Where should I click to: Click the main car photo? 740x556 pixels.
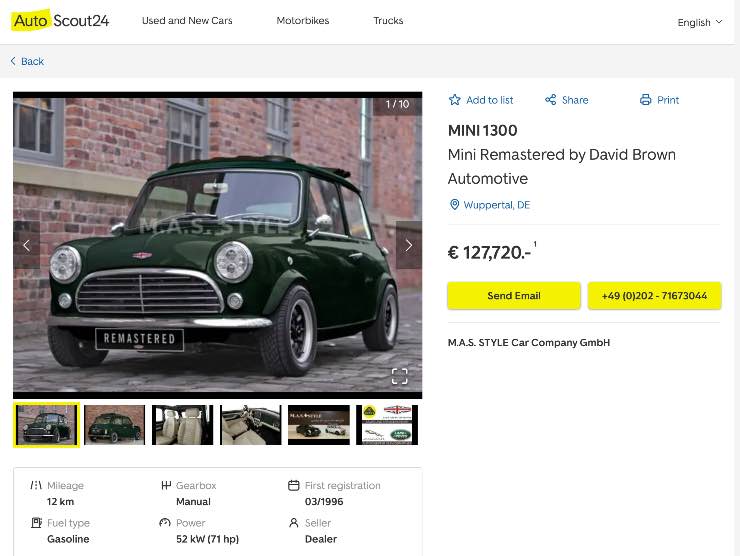point(217,245)
